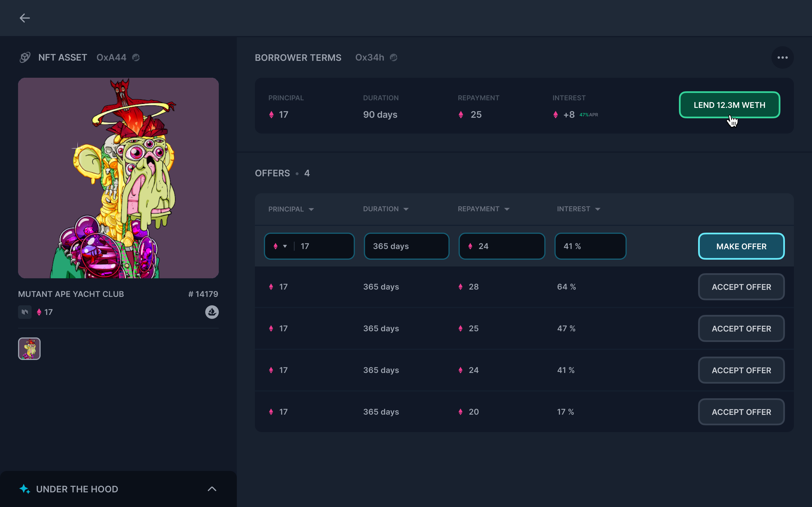Click the back arrow icon

coord(25,18)
